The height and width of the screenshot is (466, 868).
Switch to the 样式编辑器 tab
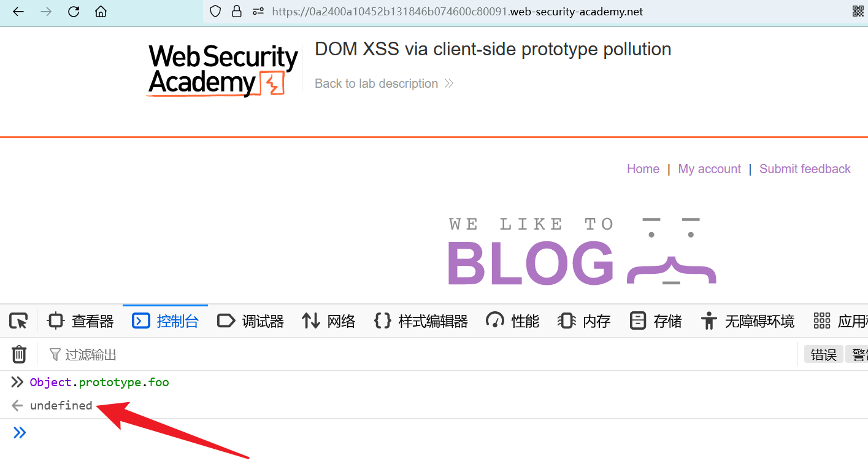(421, 320)
